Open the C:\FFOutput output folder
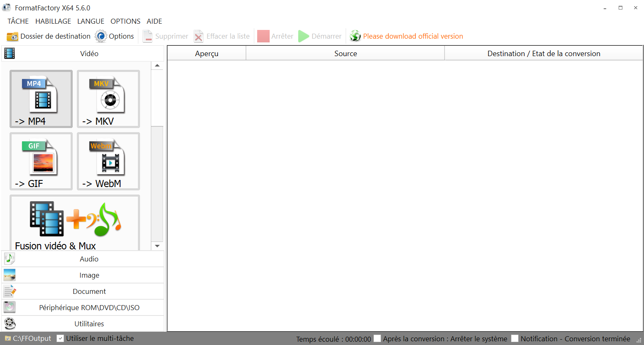 click(x=32, y=338)
